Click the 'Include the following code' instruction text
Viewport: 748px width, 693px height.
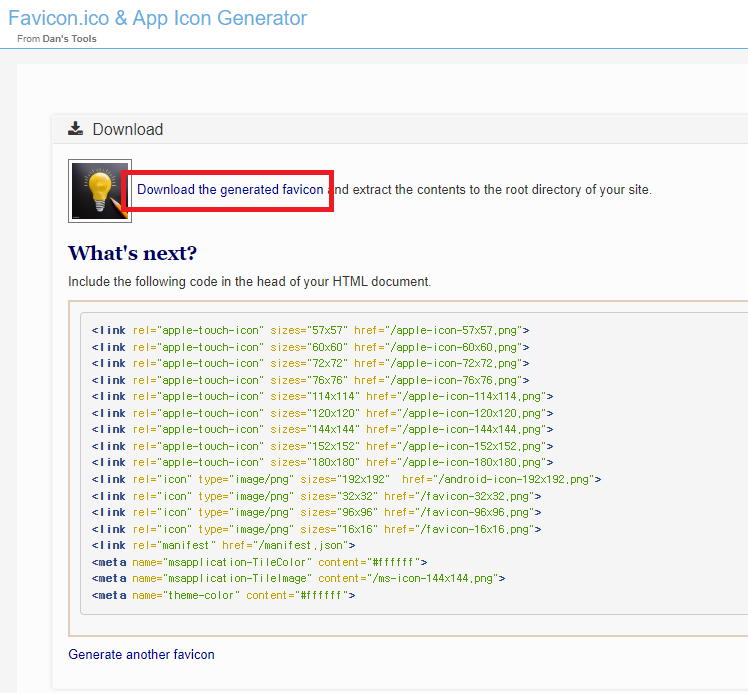pos(249,281)
